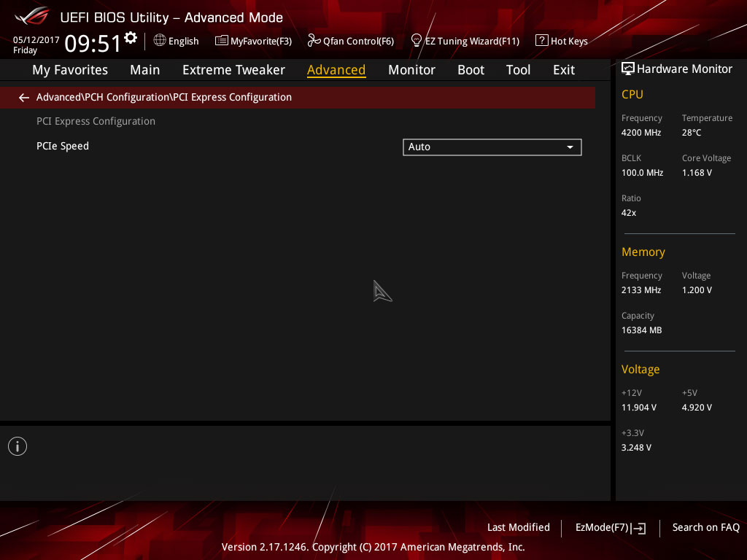Viewport: 747px width, 560px height.
Task: Click the CPU section heading
Action: point(632,94)
